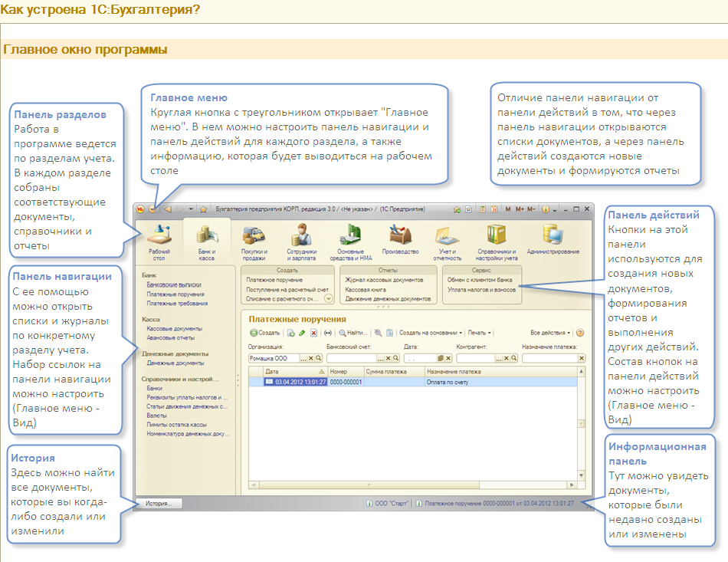The width and height of the screenshot is (728, 562).
Task: Open Платежные требования in navigation panel
Action: point(177,304)
